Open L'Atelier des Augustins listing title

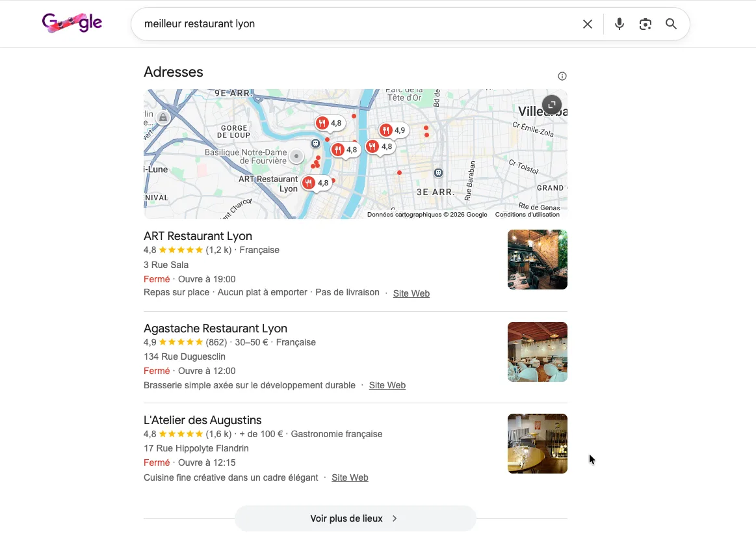pyautogui.click(x=203, y=420)
